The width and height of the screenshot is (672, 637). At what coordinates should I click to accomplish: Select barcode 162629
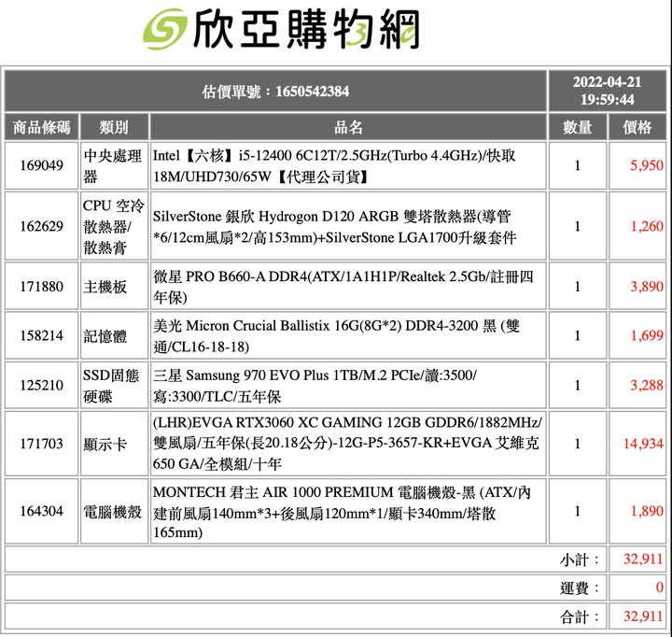(42, 226)
